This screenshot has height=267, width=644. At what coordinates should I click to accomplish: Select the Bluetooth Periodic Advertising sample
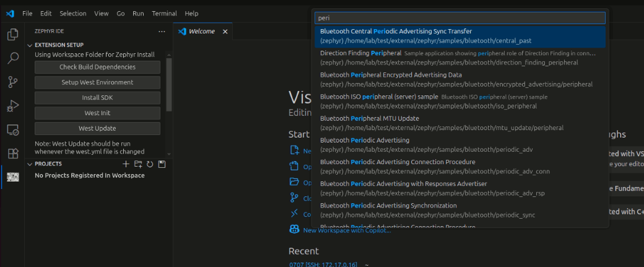click(460, 145)
